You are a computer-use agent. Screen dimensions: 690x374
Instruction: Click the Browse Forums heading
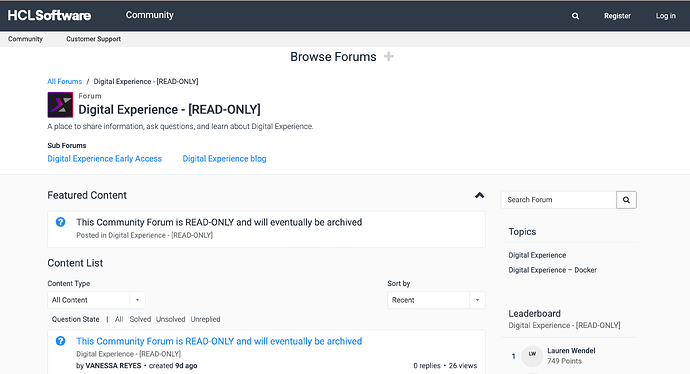pos(333,57)
